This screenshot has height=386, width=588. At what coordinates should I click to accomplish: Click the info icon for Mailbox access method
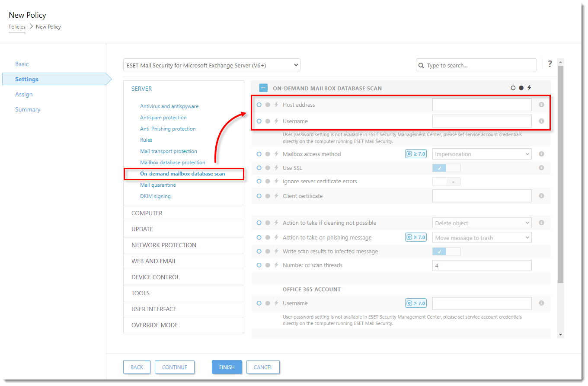coord(541,154)
